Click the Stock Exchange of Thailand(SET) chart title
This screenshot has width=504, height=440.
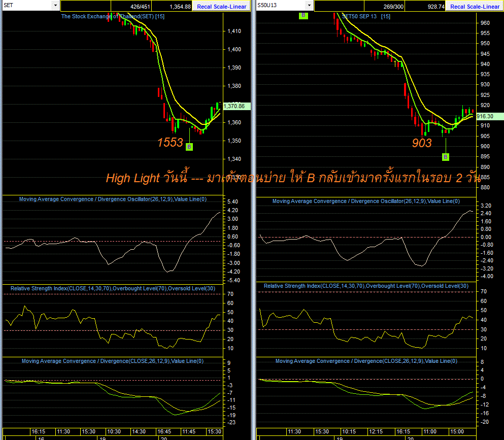click(113, 16)
